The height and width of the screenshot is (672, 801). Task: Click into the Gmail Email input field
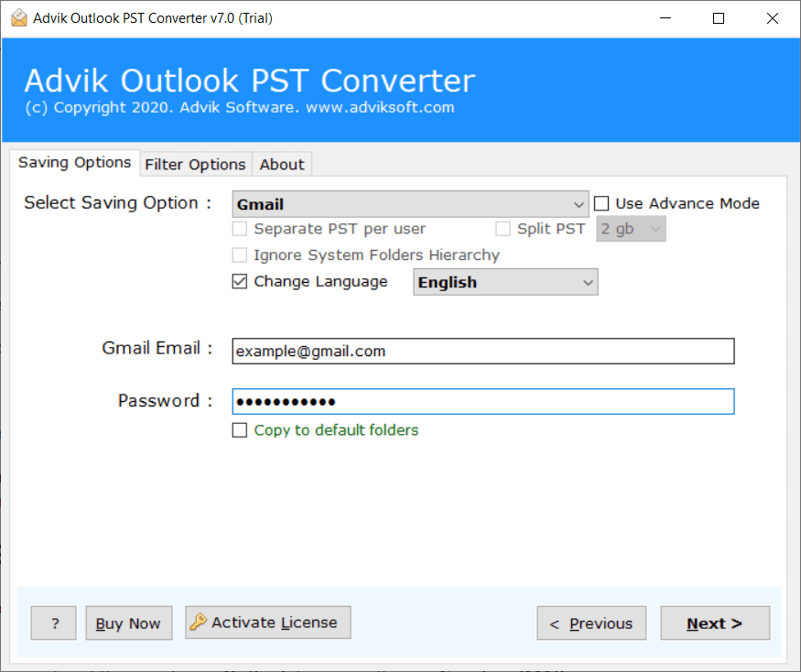click(483, 351)
